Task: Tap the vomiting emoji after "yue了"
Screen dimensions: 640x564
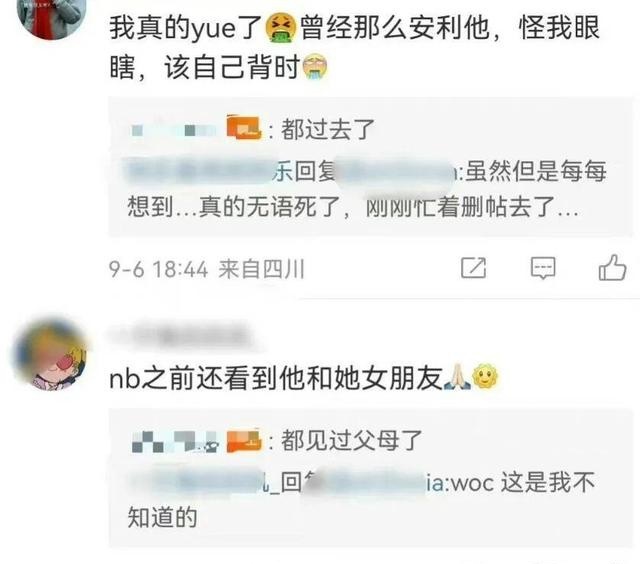Action: pos(281,28)
